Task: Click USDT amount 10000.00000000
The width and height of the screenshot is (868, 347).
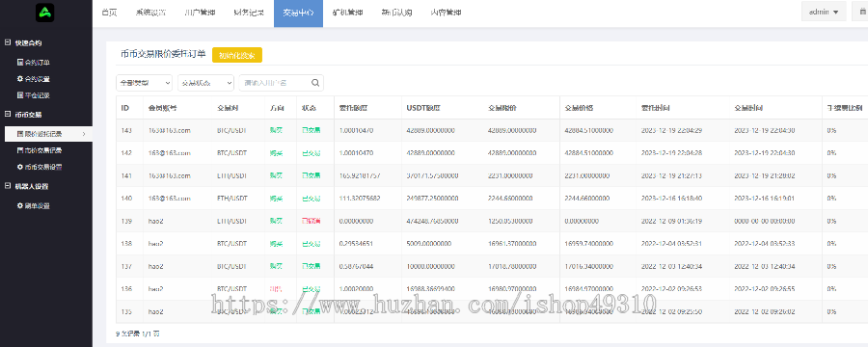Action: tap(432, 266)
